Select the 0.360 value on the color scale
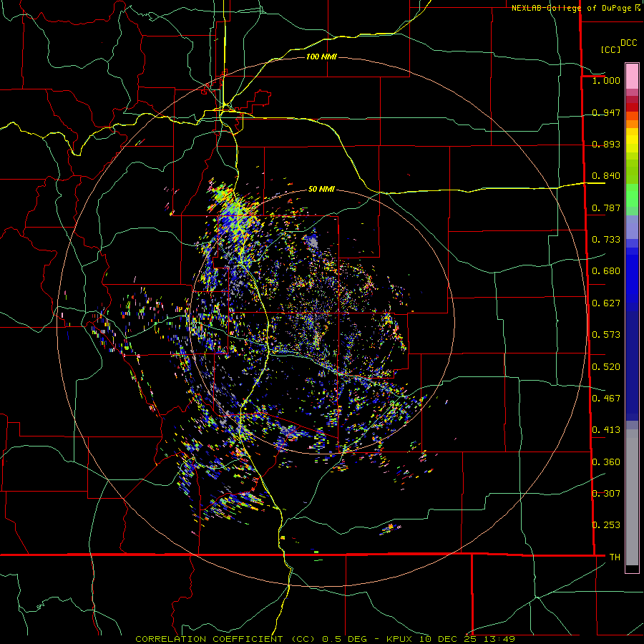 coord(606,462)
